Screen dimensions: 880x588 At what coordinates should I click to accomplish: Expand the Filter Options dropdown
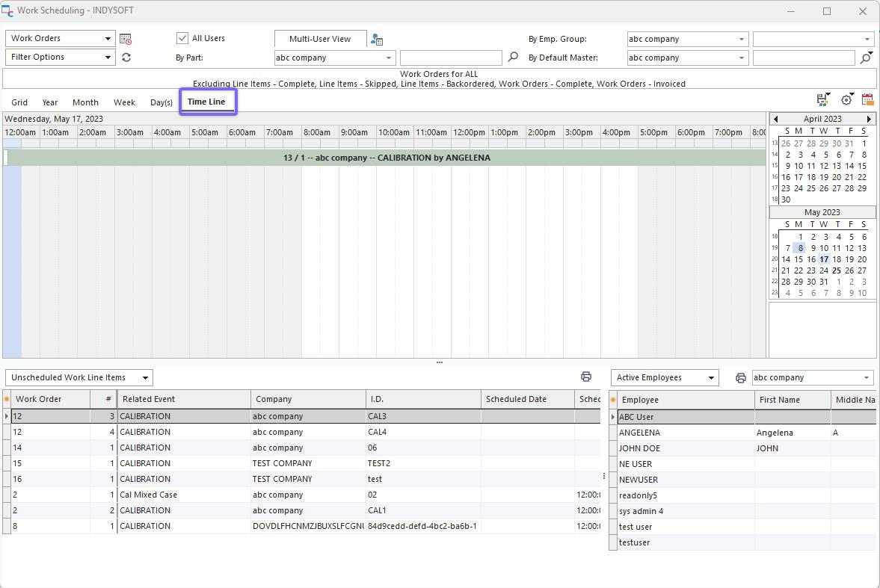[x=108, y=58]
